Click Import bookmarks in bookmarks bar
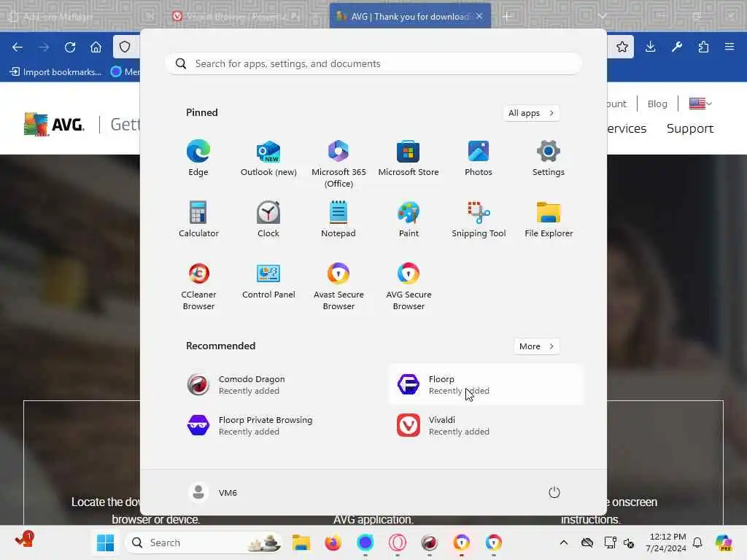The width and height of the screenshot is (747, 560). point(55,72)
